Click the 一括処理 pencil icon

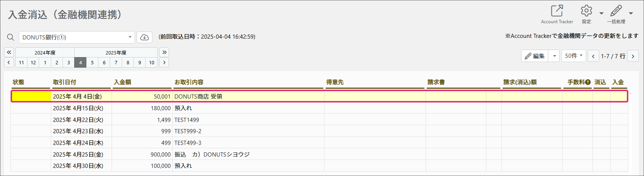tap(616, 11)
